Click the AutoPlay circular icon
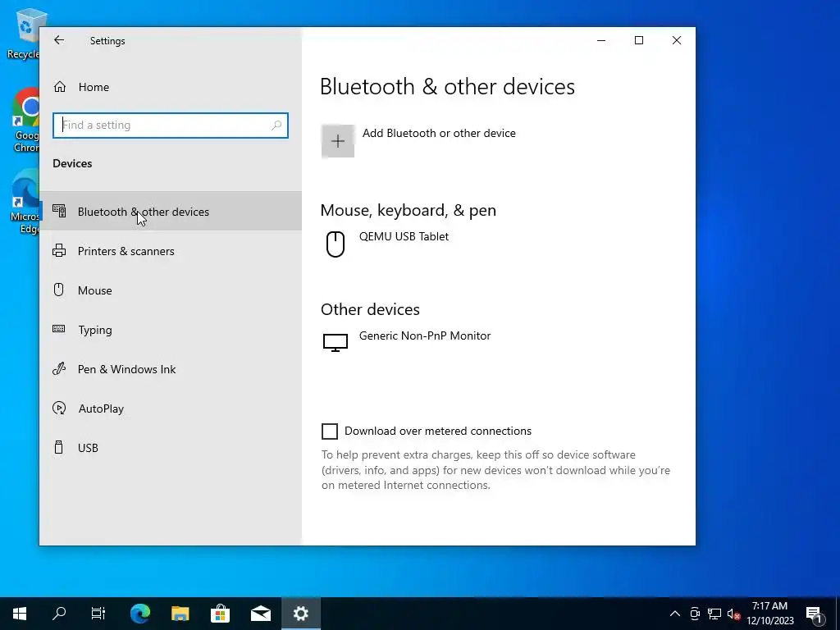This screenshot has height=630, width=840. pos(59,409)
